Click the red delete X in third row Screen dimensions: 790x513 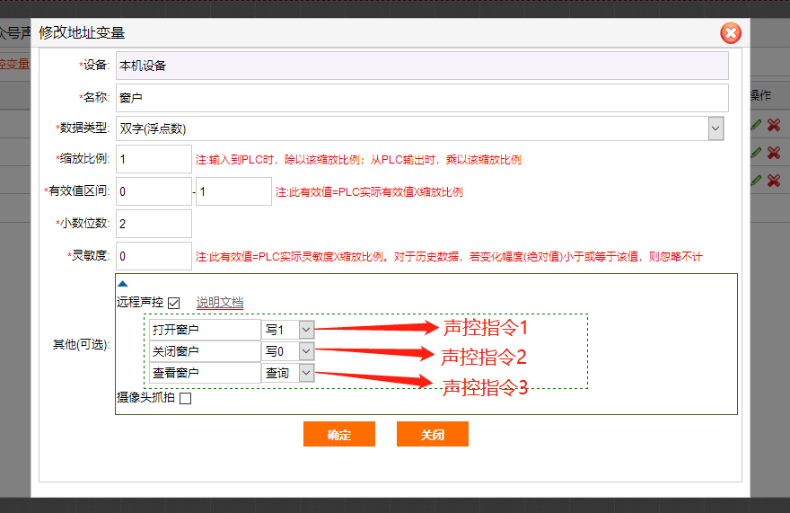773,180
